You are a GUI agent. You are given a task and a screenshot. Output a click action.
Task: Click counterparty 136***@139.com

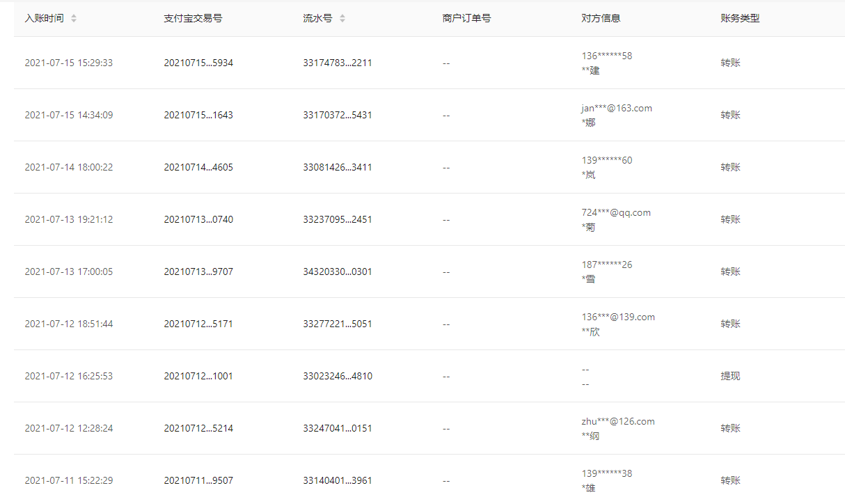pos(618,317)
